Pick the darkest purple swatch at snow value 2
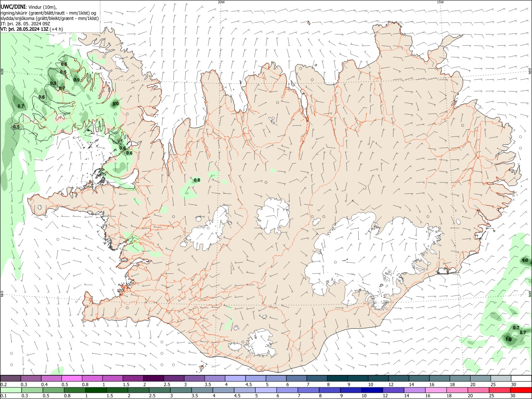The height and width of the screenshot is (399, 532). (153, 379)
